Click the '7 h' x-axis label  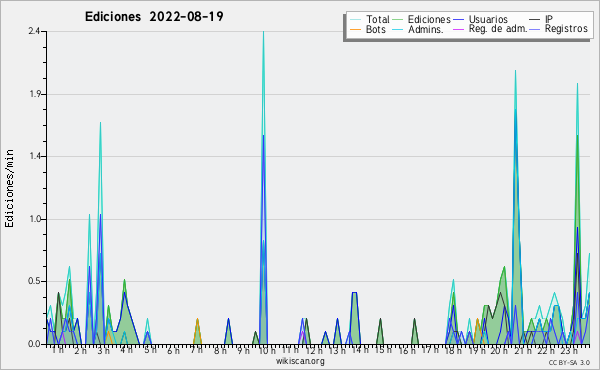pyautogui.click(x=196, y=350)
